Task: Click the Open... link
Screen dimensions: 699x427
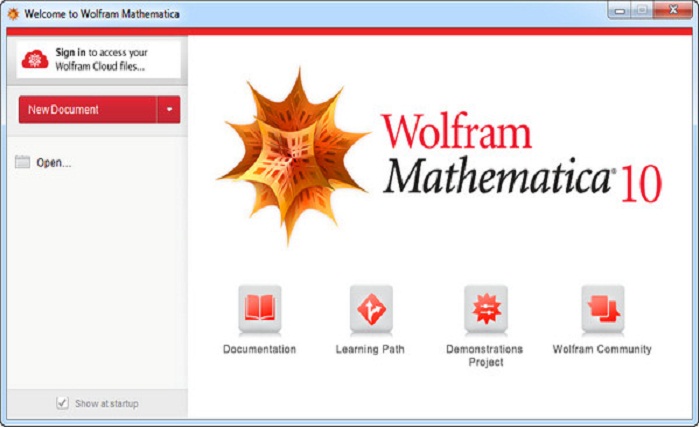Action: tap(53, 163)
